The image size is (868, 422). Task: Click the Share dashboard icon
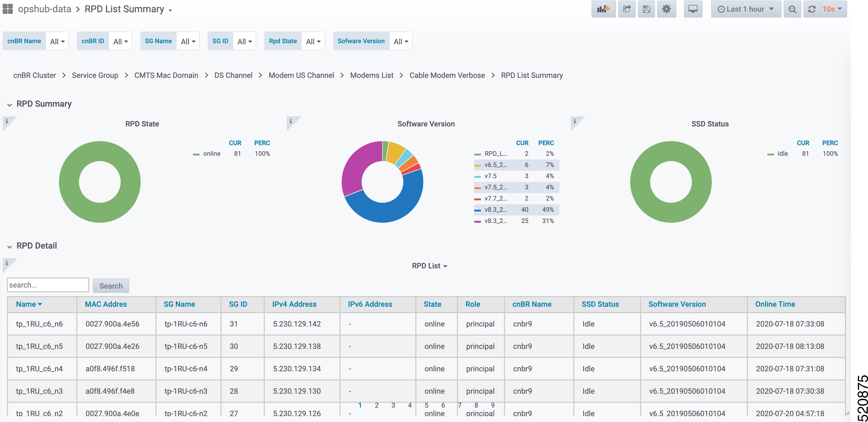coord(627,9)
